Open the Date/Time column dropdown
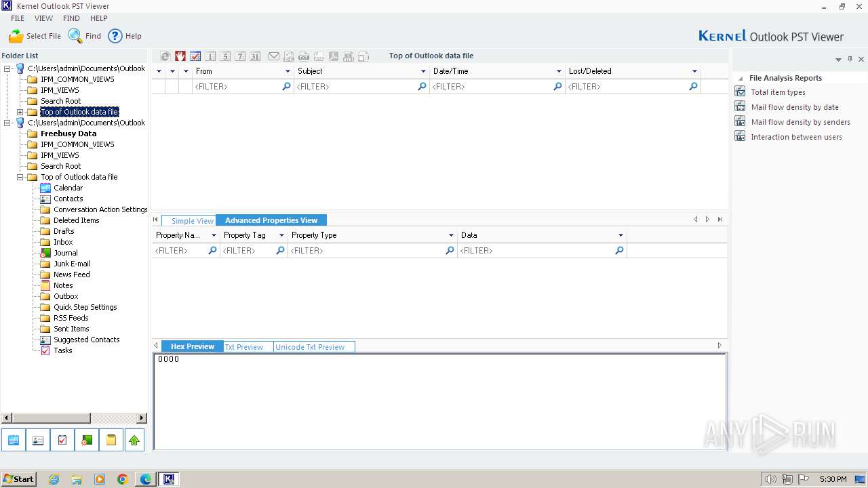Screen dimensions: 868x488 (x=559, y=71)
